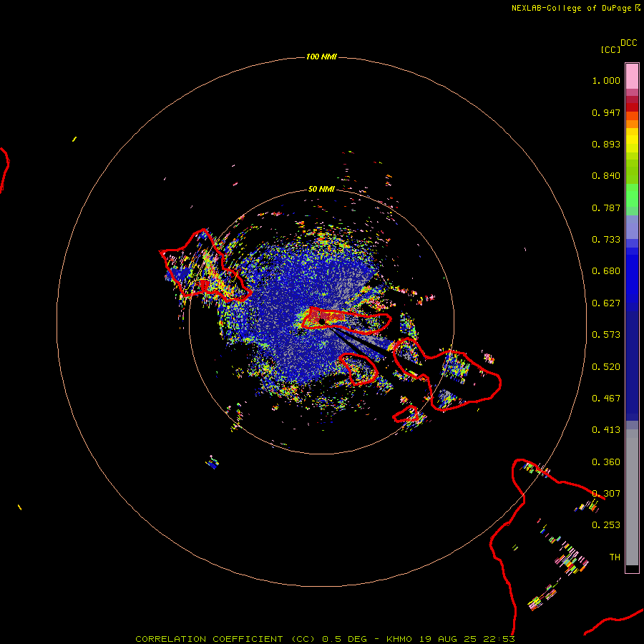Image resolution: width=644 pixels, height=644 pixels.
Task: Select the 0.787 color scale value
Action: point(606,208)
